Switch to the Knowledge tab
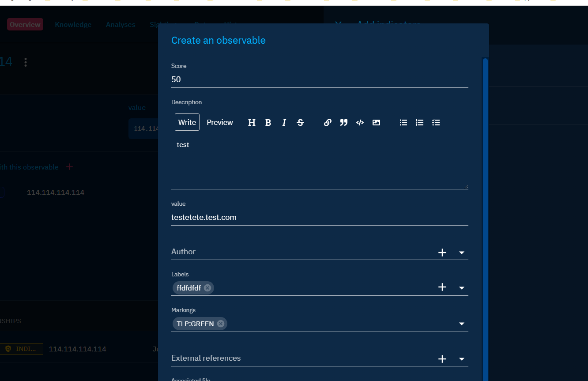588x381 pixels. tap(73, 24)
